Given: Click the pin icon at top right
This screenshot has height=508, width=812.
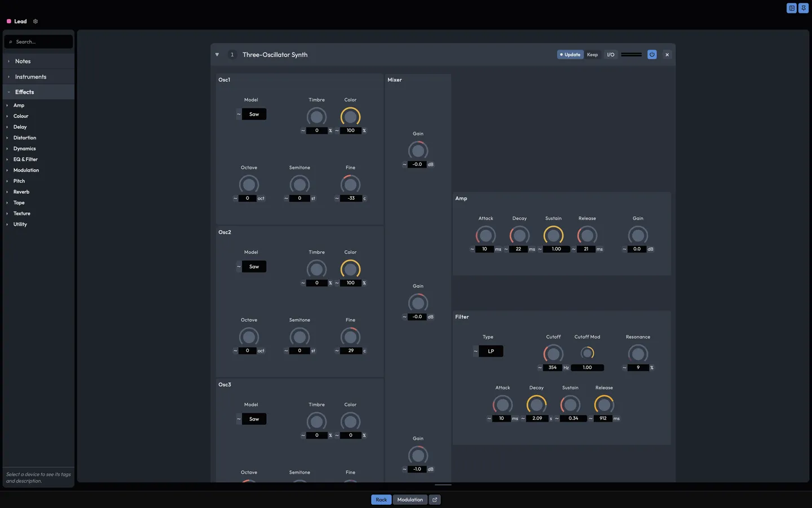Looking at the screenshot, I should 804,8.
